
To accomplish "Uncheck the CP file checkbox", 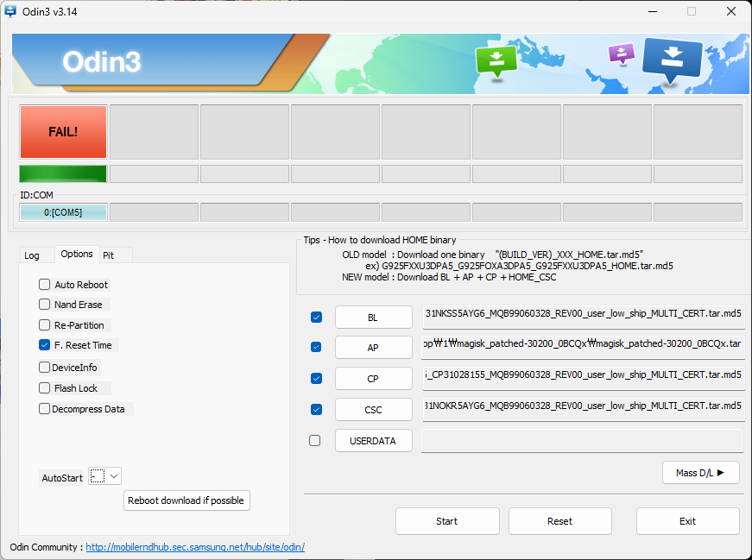I will click(x=316, y=378).
